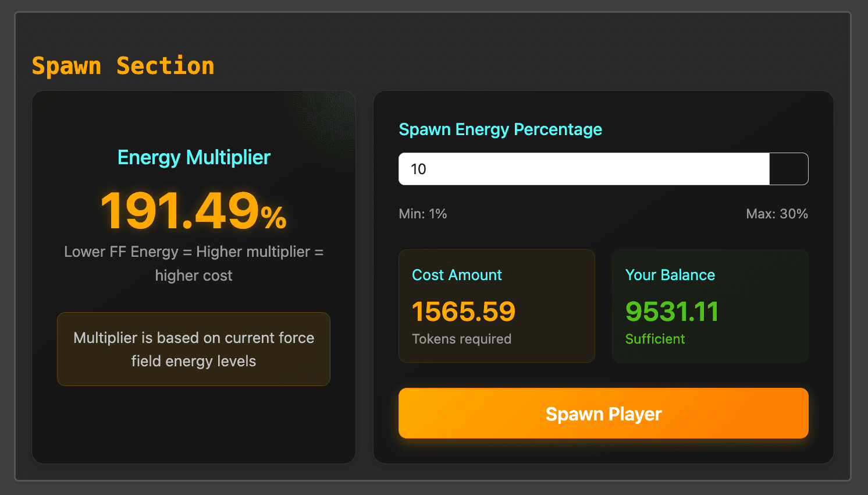
Task: Click the Spawn Section title
Action: (123, 65)
